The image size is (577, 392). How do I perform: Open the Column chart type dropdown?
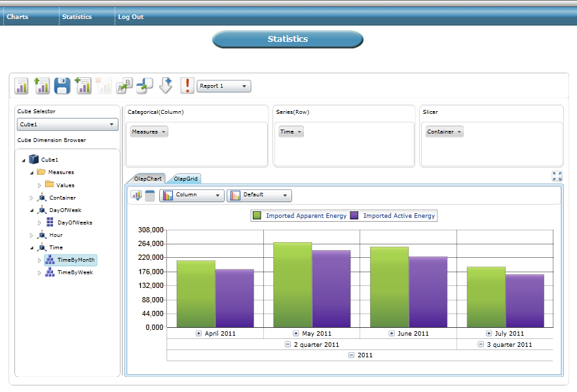[x=192, y=195]
